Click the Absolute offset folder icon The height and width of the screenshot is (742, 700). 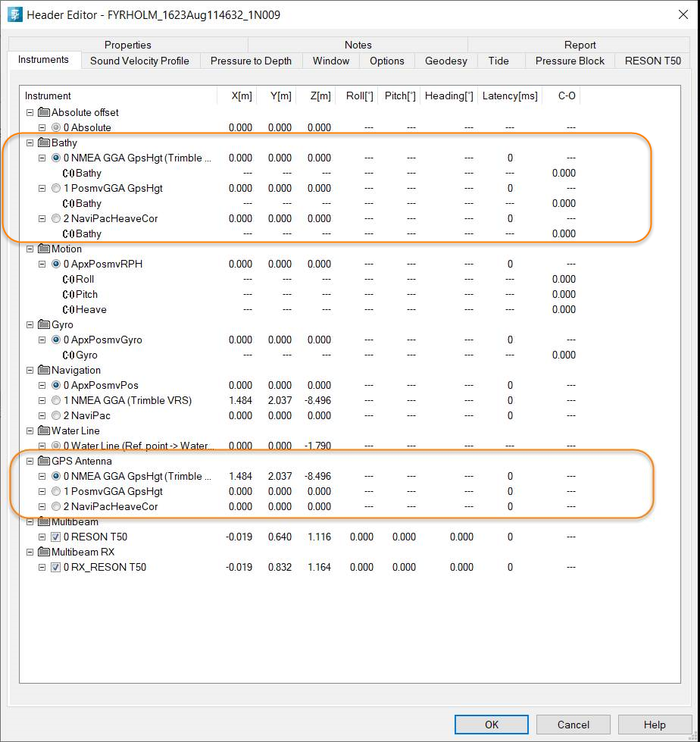tap(43, 112)
